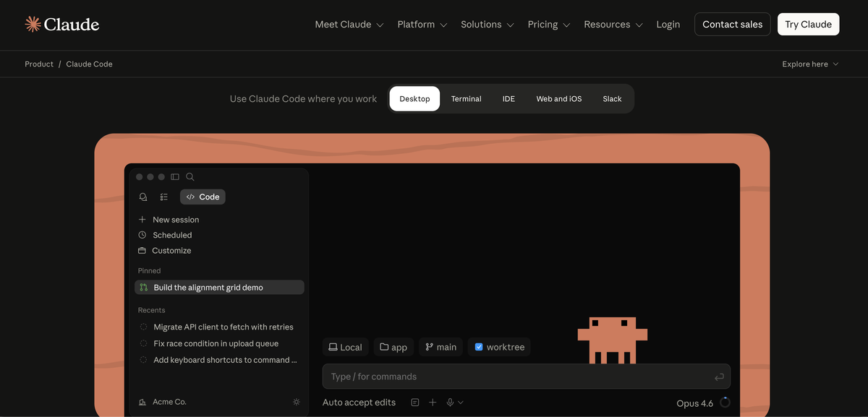This screenshot has width=868, height=417.
Task: Click status circle beside Add keyboard shortcuts
Action: coord(143,359)
